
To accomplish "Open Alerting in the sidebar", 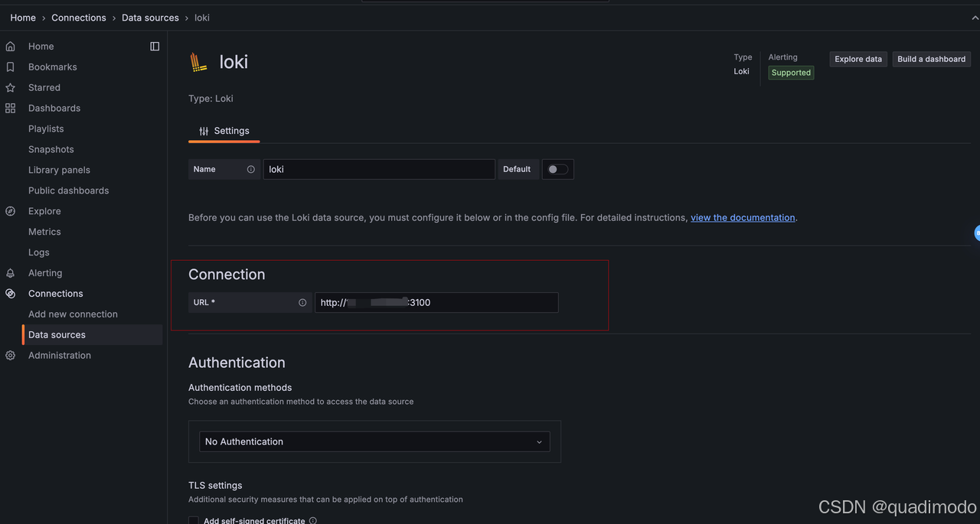I will click(x=45, y=273).
